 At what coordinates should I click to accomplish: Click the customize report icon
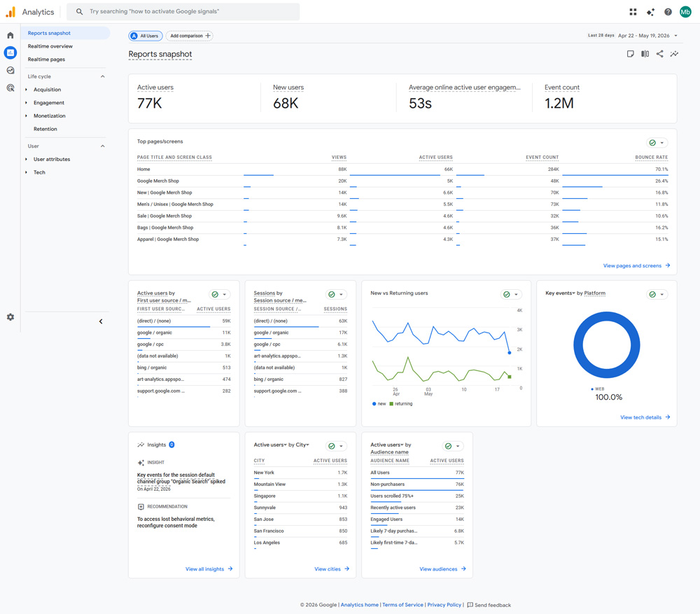631,54
